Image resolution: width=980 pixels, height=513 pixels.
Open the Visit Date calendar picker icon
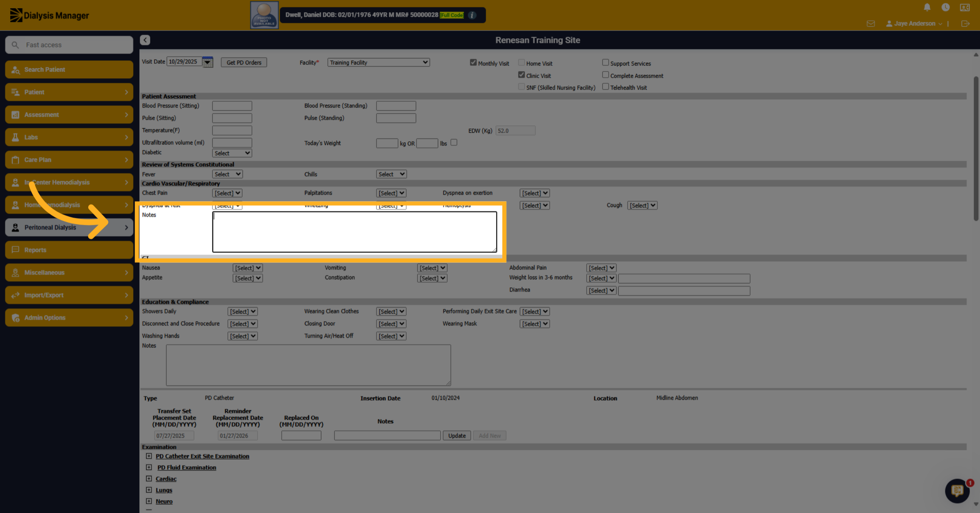click(207, 62)
